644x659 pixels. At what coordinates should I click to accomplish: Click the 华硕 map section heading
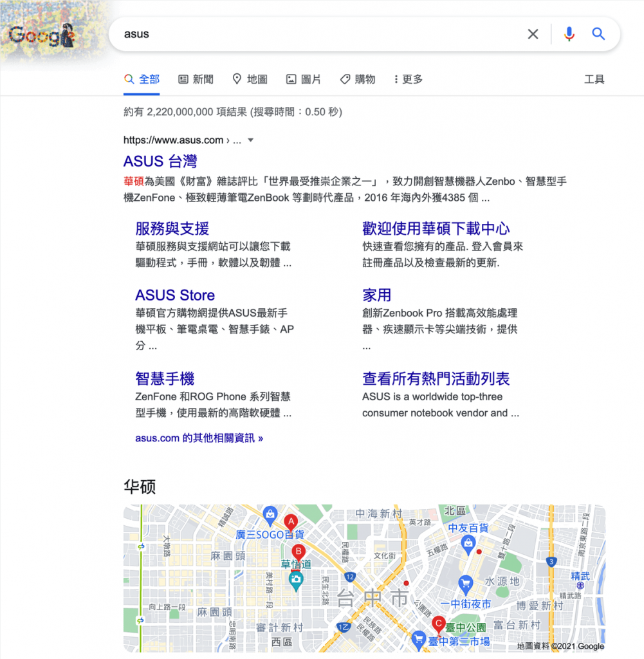click(140, 487)
